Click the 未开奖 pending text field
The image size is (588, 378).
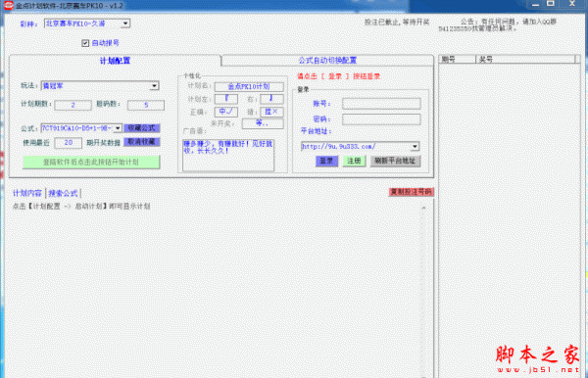[263, 123]
